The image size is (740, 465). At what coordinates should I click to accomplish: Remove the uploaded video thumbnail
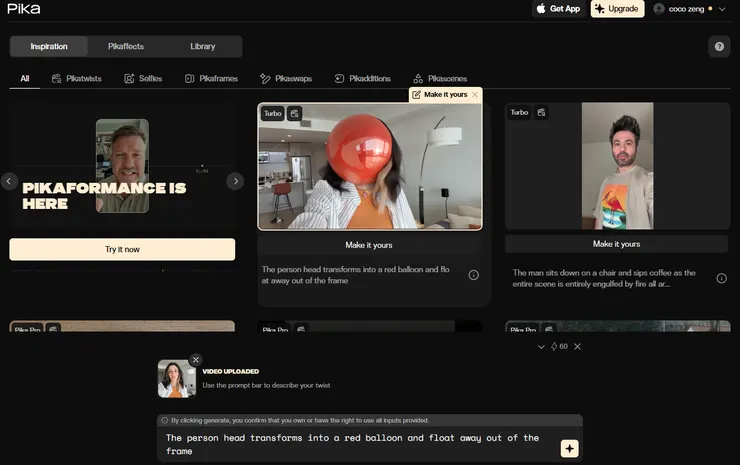(x=195, y=360)
